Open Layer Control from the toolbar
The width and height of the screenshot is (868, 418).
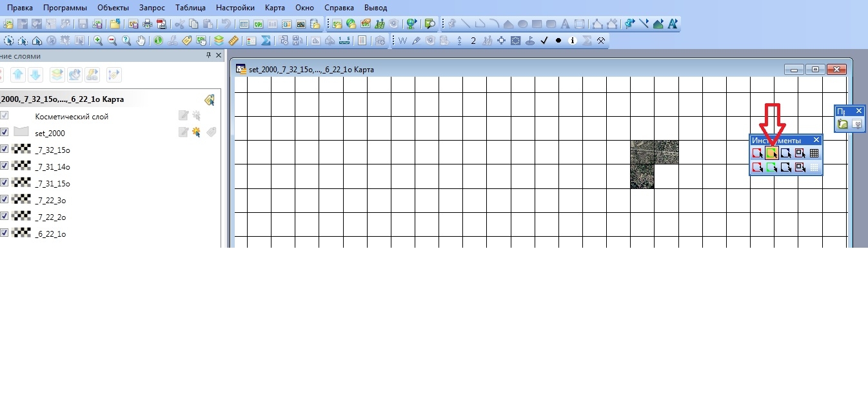tap(219, 40)
